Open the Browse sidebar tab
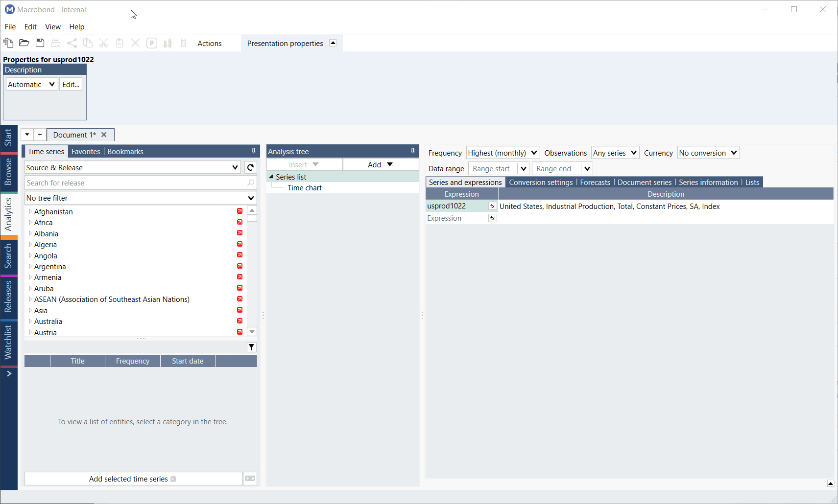This screenshot has height=504, width=838. click(8, 172)
